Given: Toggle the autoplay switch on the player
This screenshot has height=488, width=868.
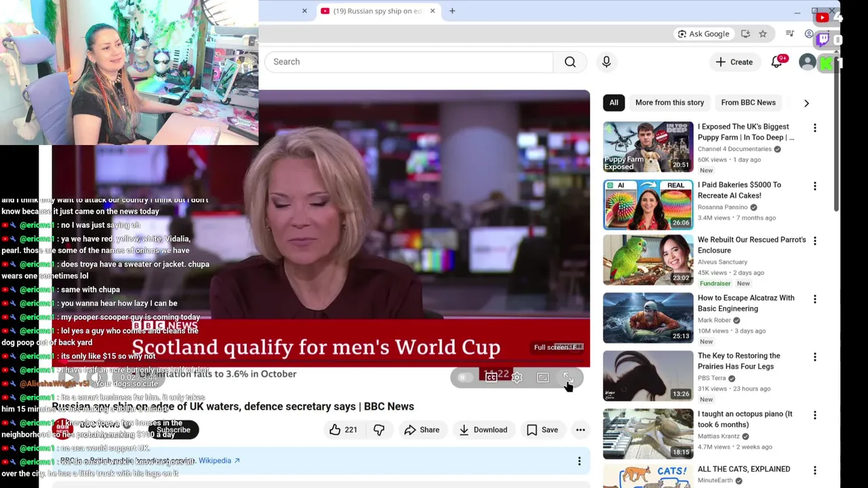Looking at the screenshot, I should pos(465,378).
